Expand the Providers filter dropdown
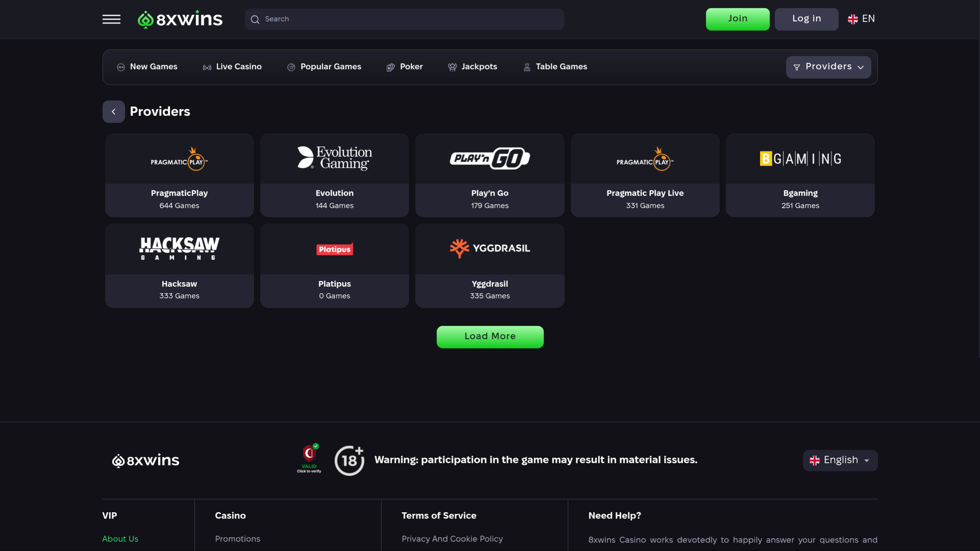The height and width of the screenshot is (551, 980). tap(828, 67)
